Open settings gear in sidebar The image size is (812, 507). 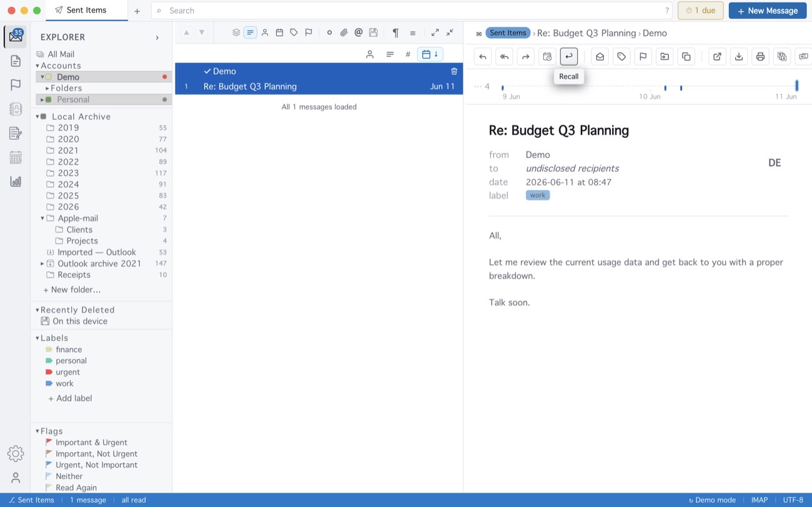16,454
